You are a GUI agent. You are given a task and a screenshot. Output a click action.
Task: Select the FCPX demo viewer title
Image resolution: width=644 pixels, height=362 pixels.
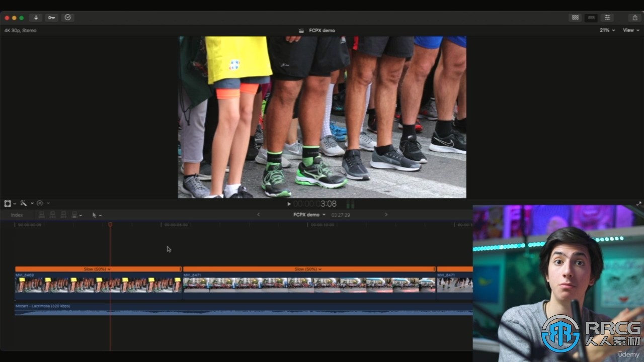point(322,31)
